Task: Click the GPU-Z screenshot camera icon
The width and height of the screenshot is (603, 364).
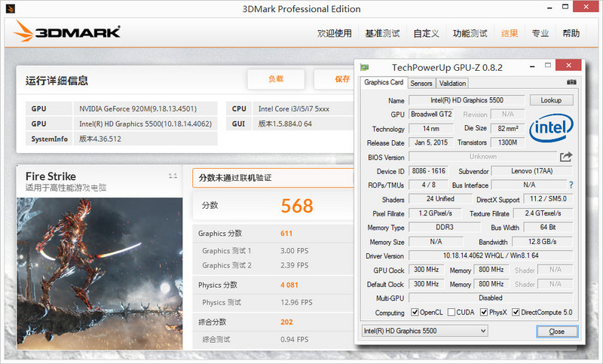Action: [571, 82]
